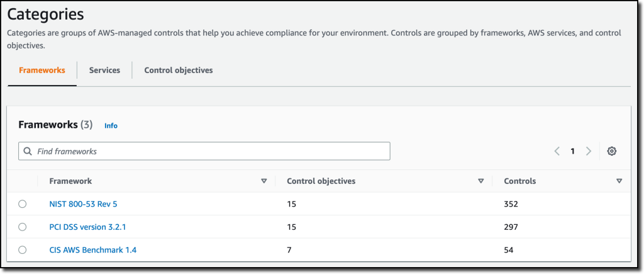Select CIS AWS Benchmark 1.4 radio button
This screenshot has height=274, width=644.
23,250
